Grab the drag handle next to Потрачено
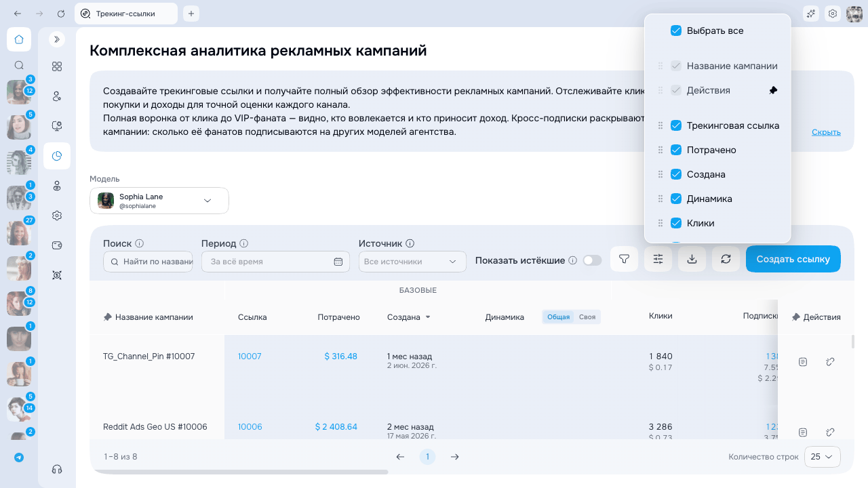The width and height of the screenshot is (868, 488). [x=660, y=150]
